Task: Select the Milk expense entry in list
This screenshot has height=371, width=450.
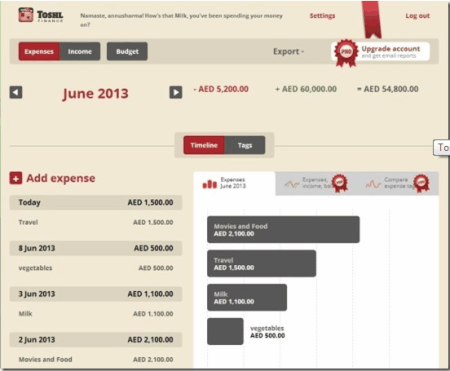Action: click(96, 313)
